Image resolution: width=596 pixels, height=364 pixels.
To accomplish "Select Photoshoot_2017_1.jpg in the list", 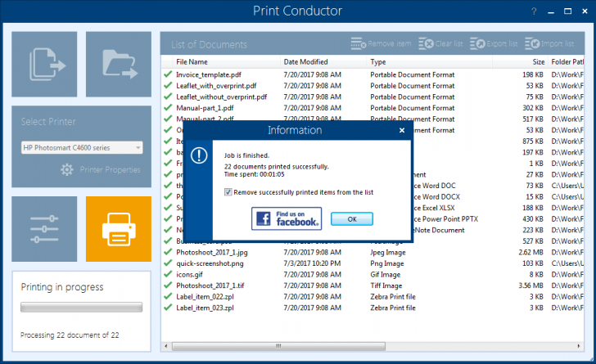I will pyautogui.click(x=212, y=252).
